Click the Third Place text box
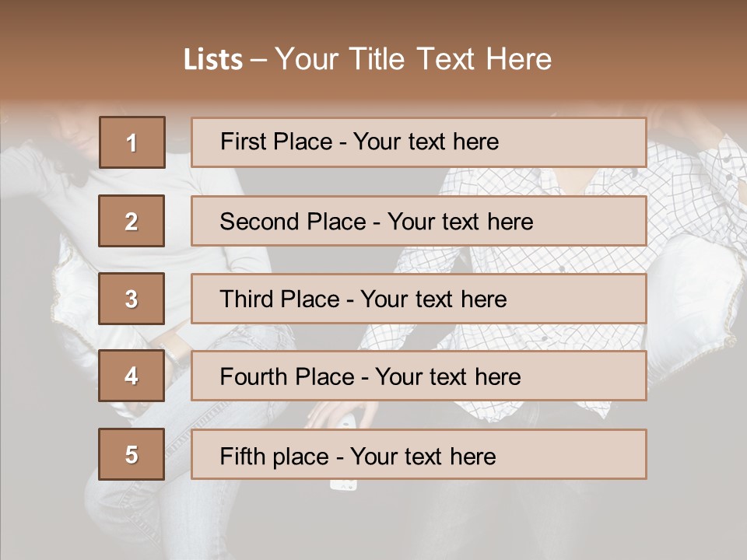Image resolution: width=747 pixels, height=560 pixels. coord(419,299)
